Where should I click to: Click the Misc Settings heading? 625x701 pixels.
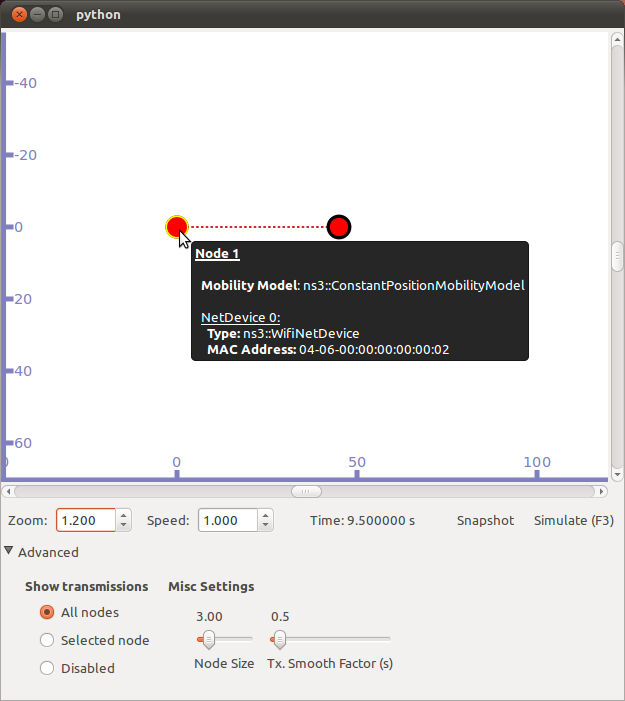(x=211, y=586)
